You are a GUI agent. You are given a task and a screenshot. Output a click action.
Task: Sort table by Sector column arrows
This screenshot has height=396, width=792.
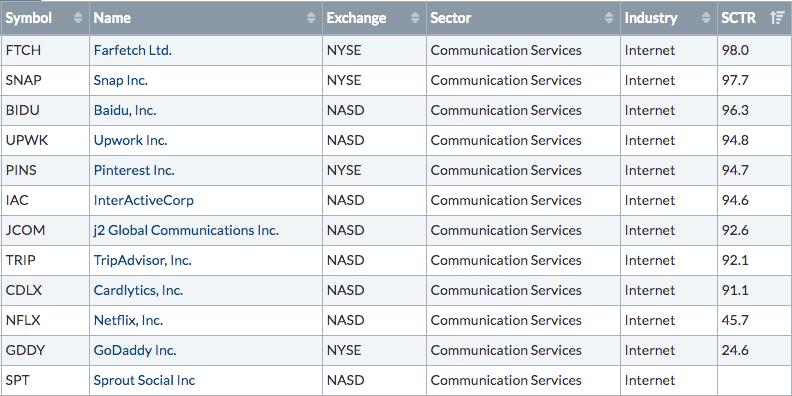tap(609, 18)
